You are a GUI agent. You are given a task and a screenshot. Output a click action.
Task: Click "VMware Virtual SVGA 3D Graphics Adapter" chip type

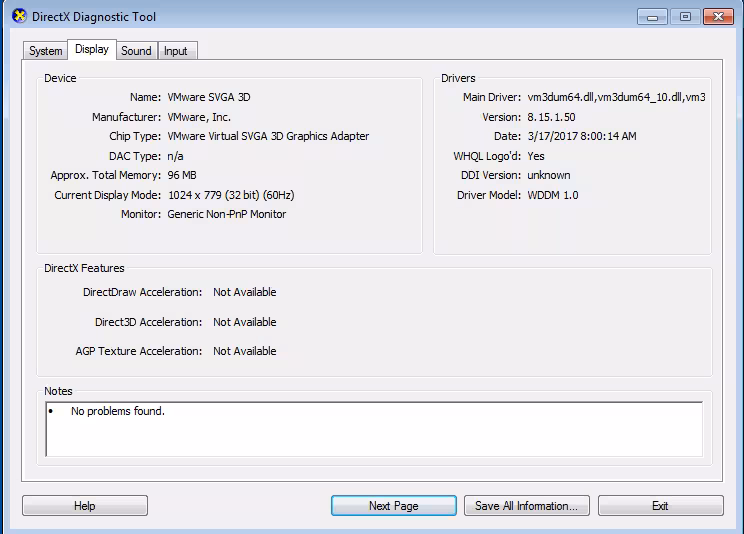click(268, 136)
